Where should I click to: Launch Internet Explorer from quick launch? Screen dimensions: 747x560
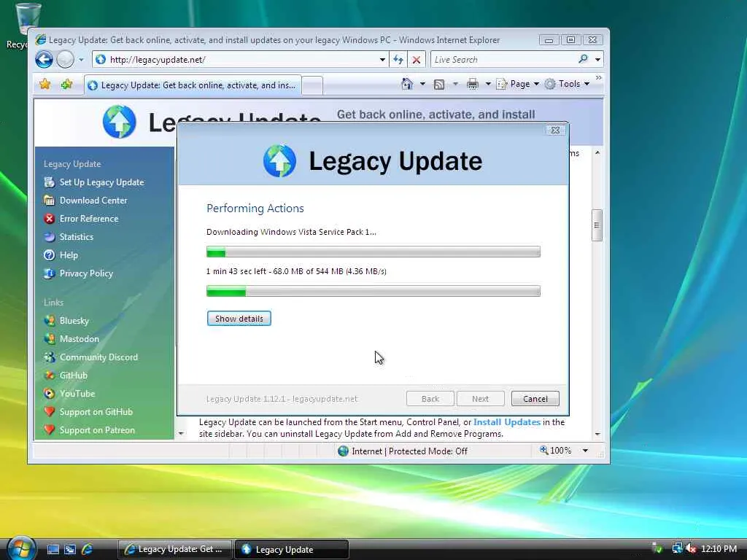87,550
